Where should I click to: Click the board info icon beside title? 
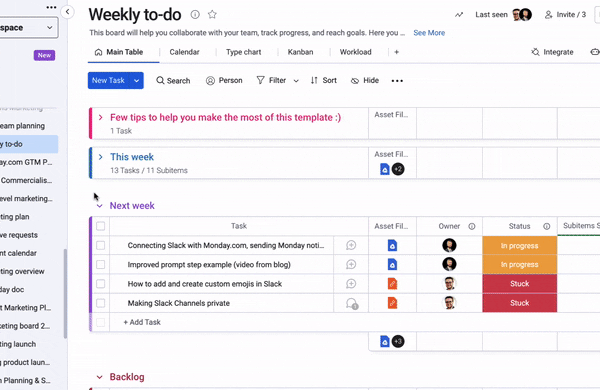tap(195, 15)
